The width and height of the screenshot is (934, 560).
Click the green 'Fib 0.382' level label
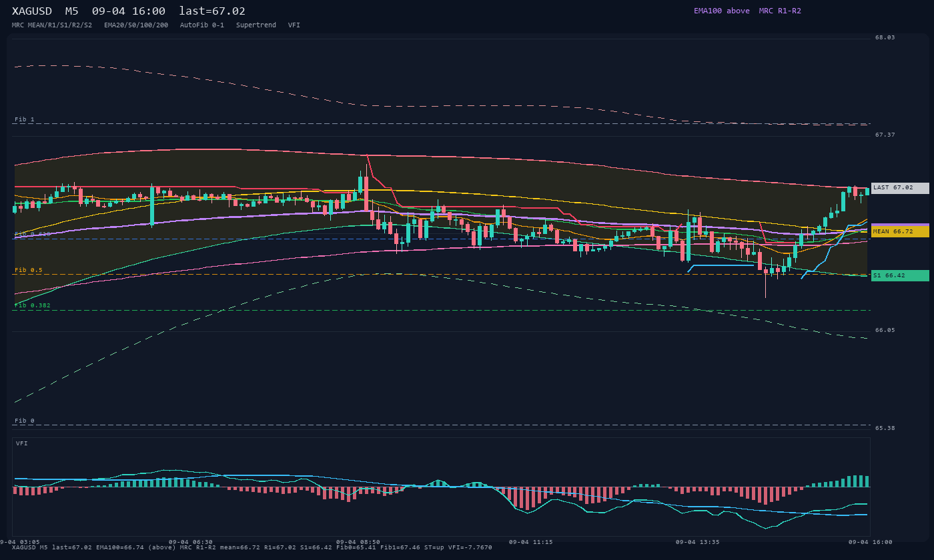(x=33, y=305)
